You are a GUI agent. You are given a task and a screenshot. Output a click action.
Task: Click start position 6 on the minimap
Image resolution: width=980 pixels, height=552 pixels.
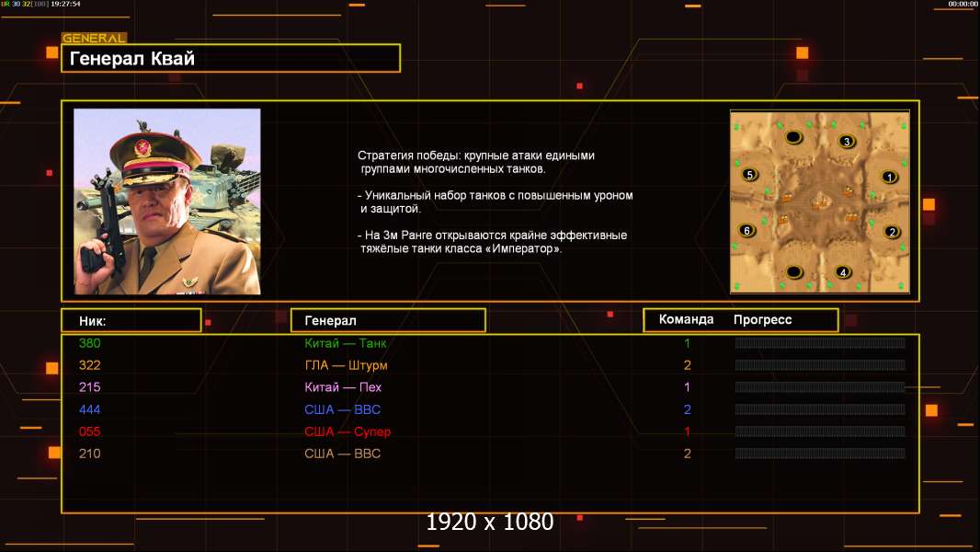746,230
